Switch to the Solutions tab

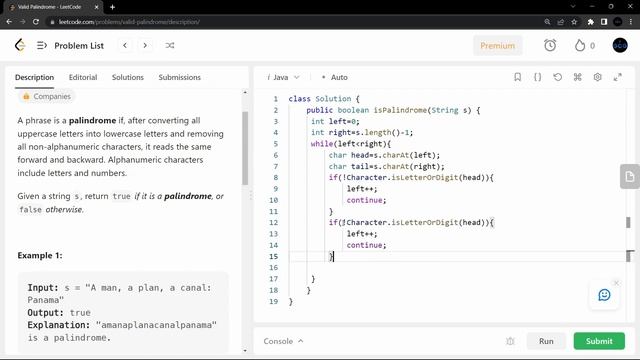coord(128,77)
